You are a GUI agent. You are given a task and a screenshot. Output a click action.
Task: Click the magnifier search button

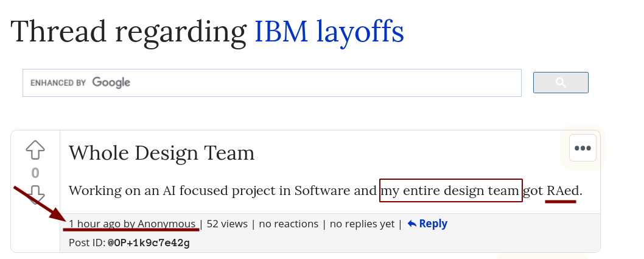click(x=561, y=83)
